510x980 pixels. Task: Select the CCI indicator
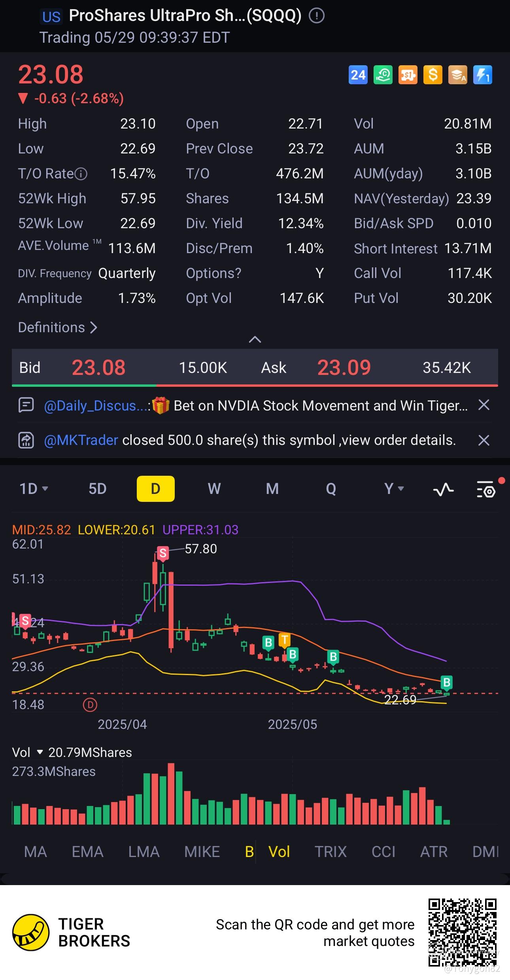tap(383, 851)
